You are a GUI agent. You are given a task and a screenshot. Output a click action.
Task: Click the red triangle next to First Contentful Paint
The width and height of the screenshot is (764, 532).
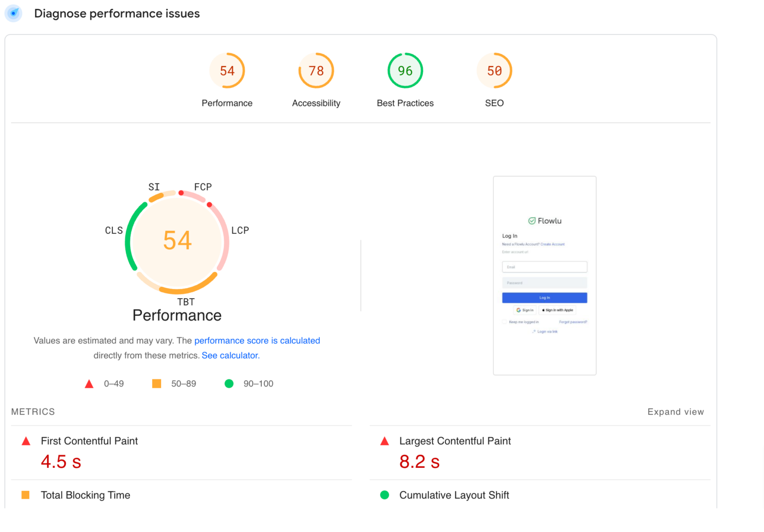[x=26, y=441]
